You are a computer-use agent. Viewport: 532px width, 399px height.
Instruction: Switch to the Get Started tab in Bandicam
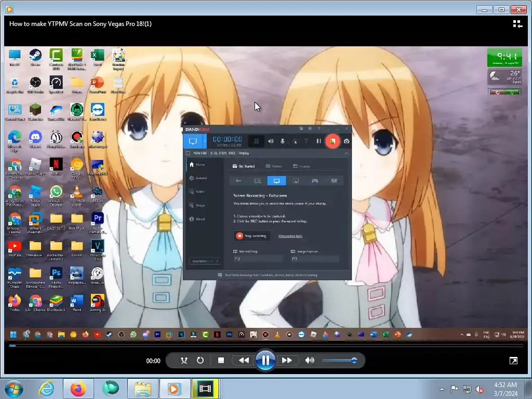point(243,166)
